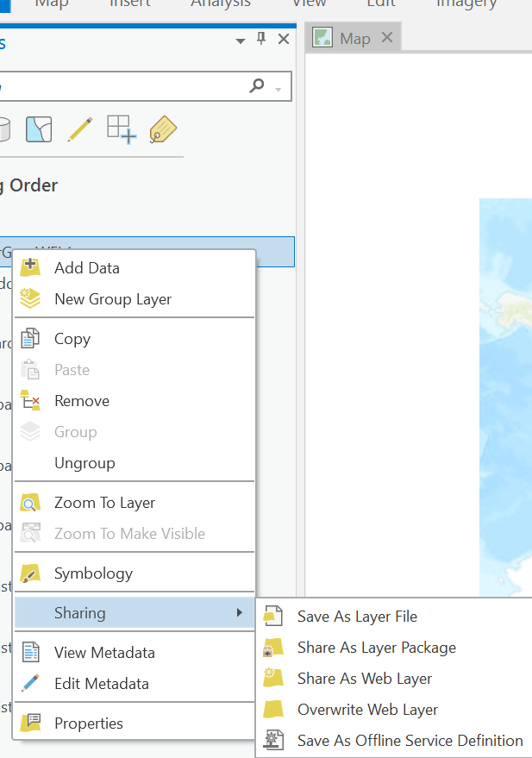Click the grid-with-plus List By filter icon
The height and width of the screenshot is (758, 532).
coord(122,130)
